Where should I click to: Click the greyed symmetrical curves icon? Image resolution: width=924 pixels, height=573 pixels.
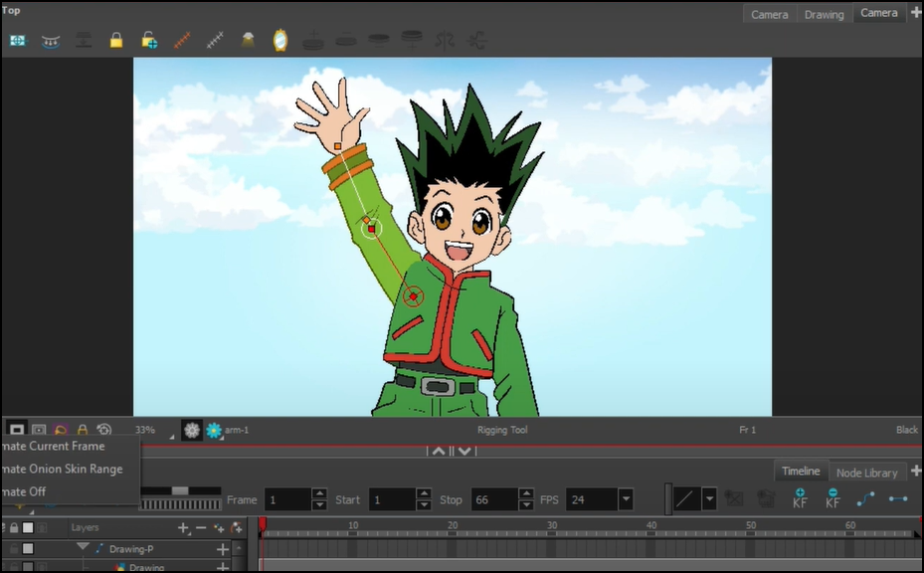tap(445, 40)
